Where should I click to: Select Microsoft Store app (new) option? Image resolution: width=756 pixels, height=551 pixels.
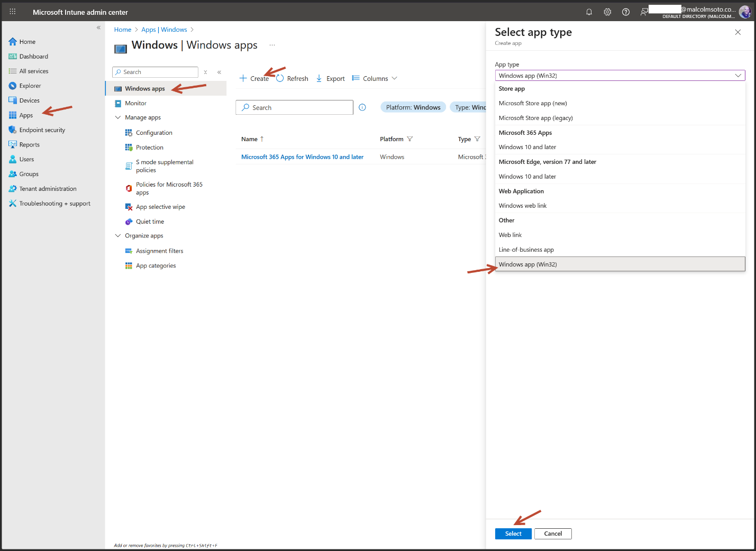pos(532,103)
